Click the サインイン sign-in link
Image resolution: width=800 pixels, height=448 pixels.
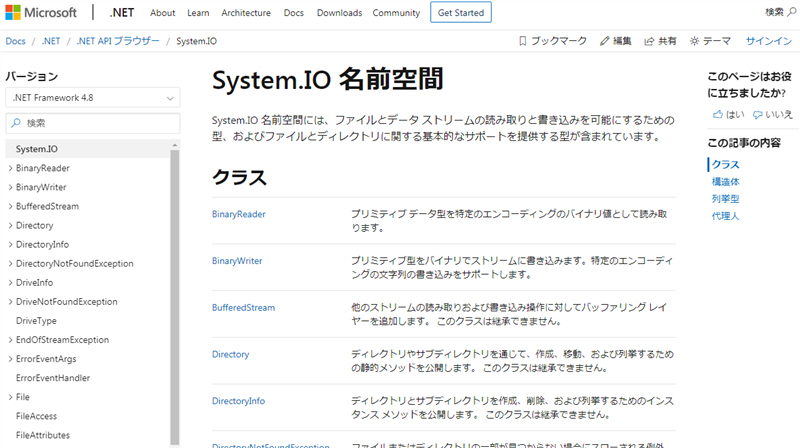[x=768, y=41]
